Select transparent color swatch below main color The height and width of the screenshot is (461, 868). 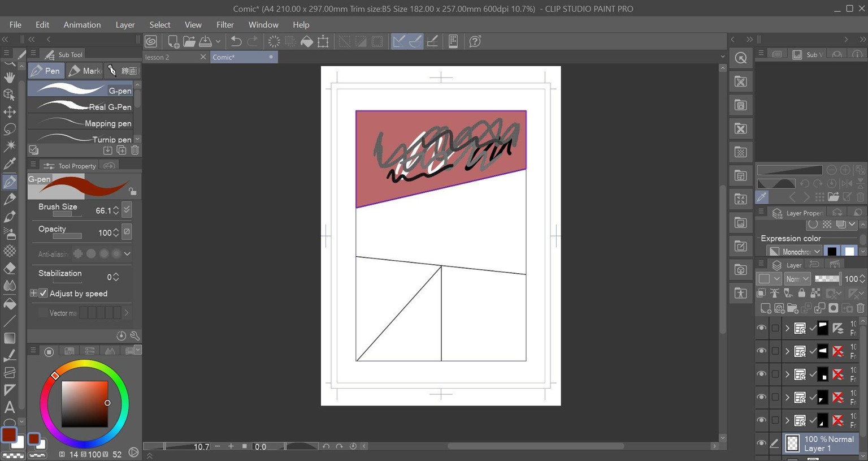[13, 455]
